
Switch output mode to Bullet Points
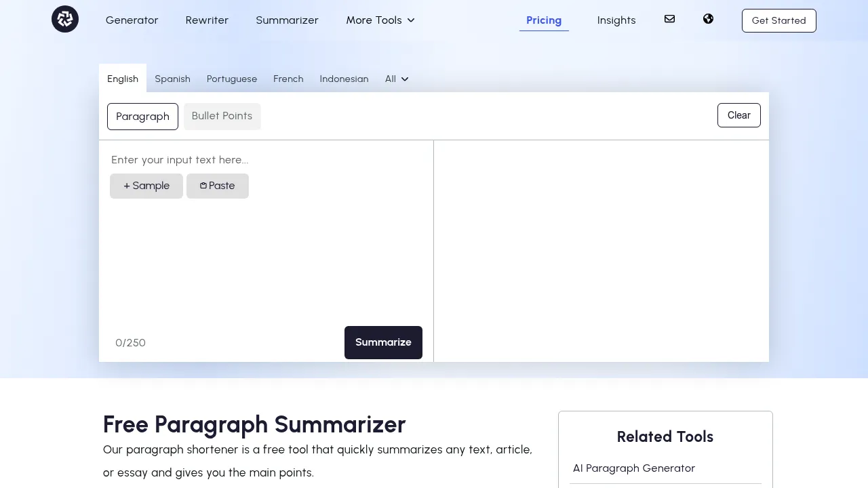pyautogui.click(x=222, y=116)
